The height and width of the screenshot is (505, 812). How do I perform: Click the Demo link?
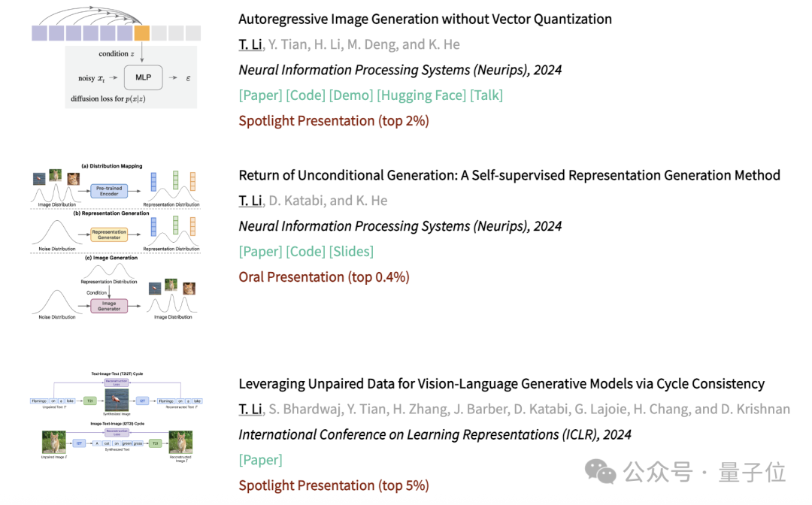pos(350,95)
